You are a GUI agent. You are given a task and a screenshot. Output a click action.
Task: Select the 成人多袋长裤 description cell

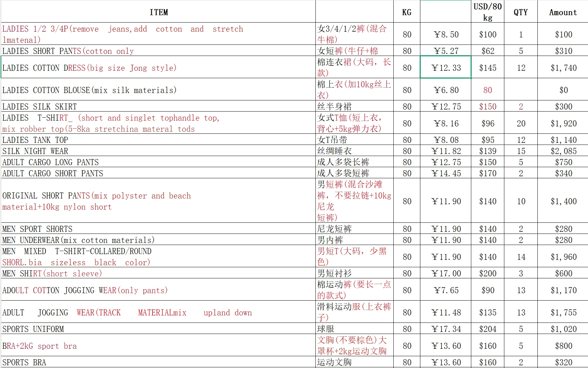(x=354, y=162)
